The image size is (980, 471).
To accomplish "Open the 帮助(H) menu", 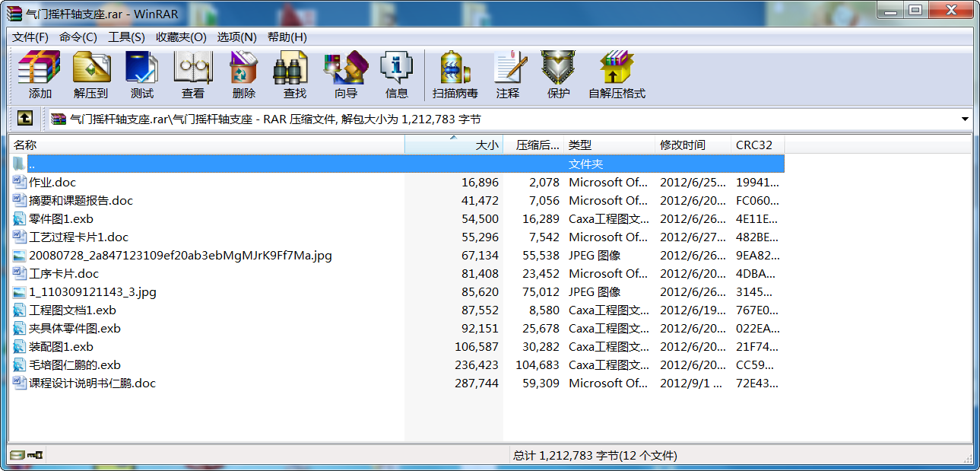I will [x=287, y=37].
